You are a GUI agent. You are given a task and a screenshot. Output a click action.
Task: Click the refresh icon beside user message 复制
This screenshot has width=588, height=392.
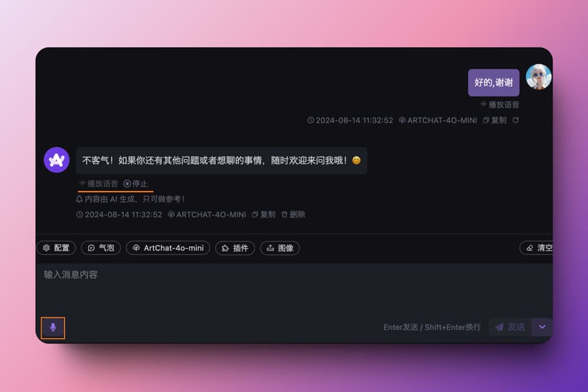[516, 120]
